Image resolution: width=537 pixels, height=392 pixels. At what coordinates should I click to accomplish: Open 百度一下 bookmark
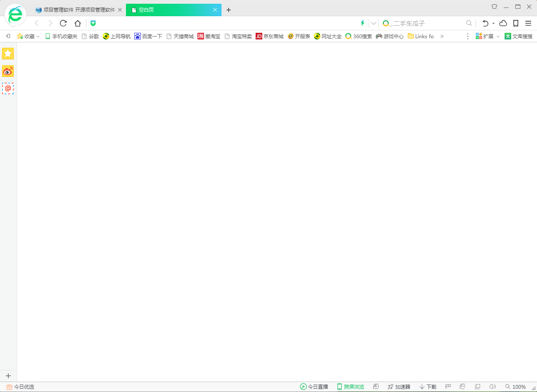pyautogui.click(x=148, y=37)
